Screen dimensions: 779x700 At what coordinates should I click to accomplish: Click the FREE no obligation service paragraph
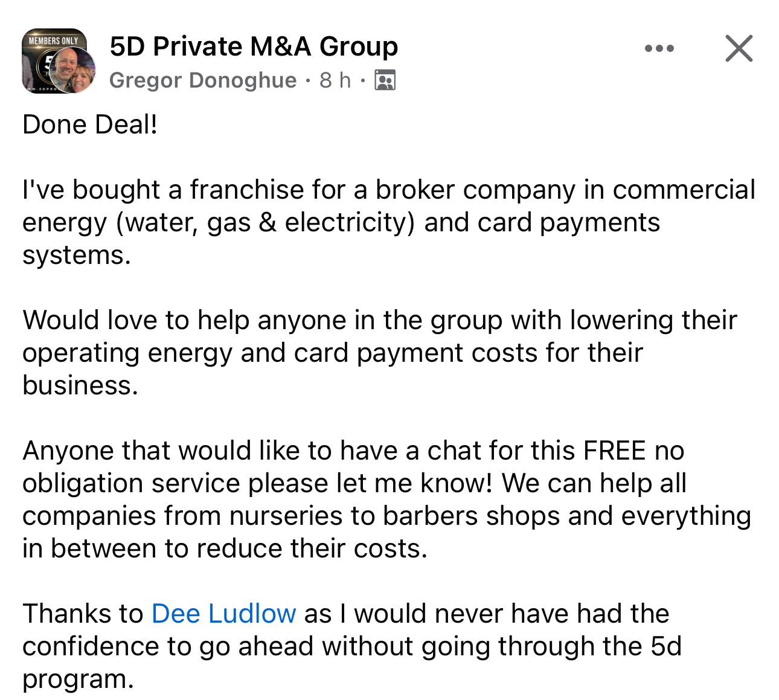pos(386,499)
